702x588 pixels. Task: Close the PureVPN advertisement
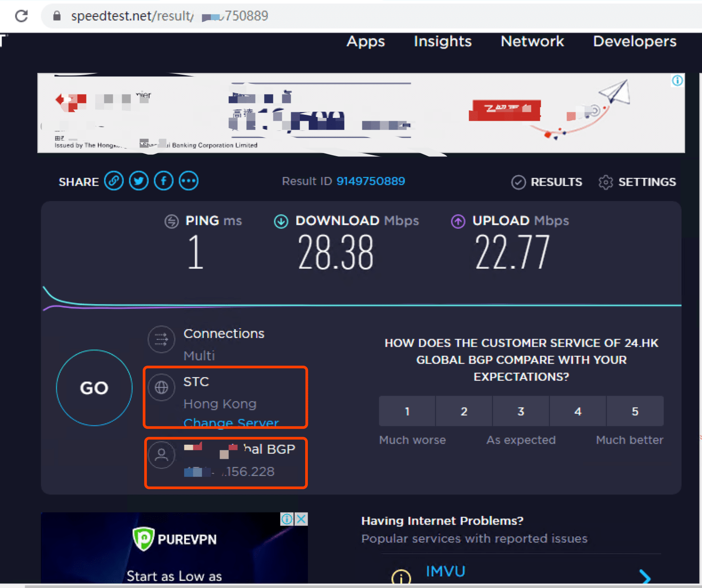coord(301,519)
